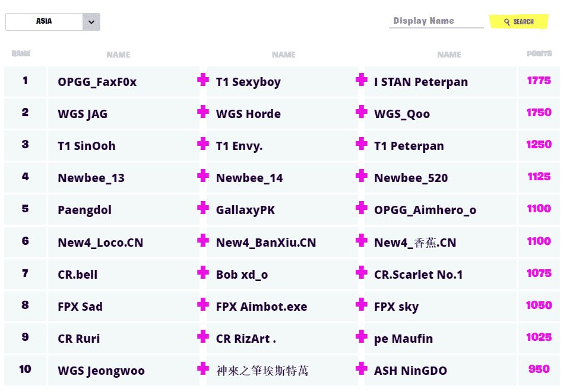Click the plus icon after CR.bell
The width and height of the screenshot is (570, 392).
tap(203, 273)
